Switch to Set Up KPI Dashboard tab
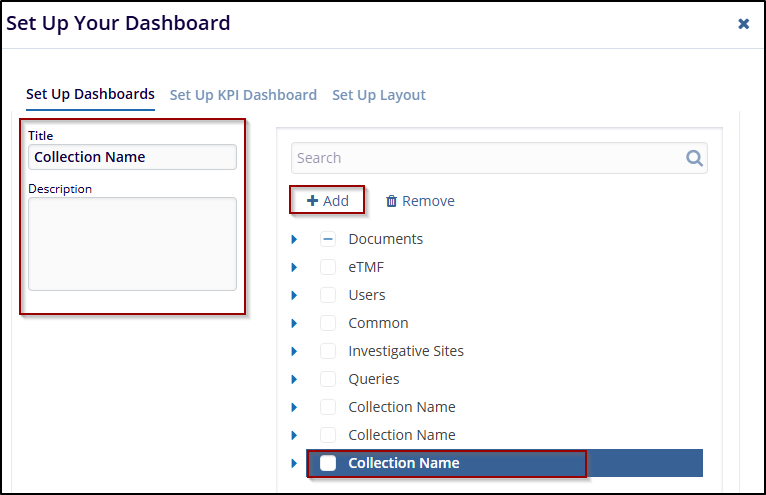This screenshot has height=495, width=766. tap(243, 95)
